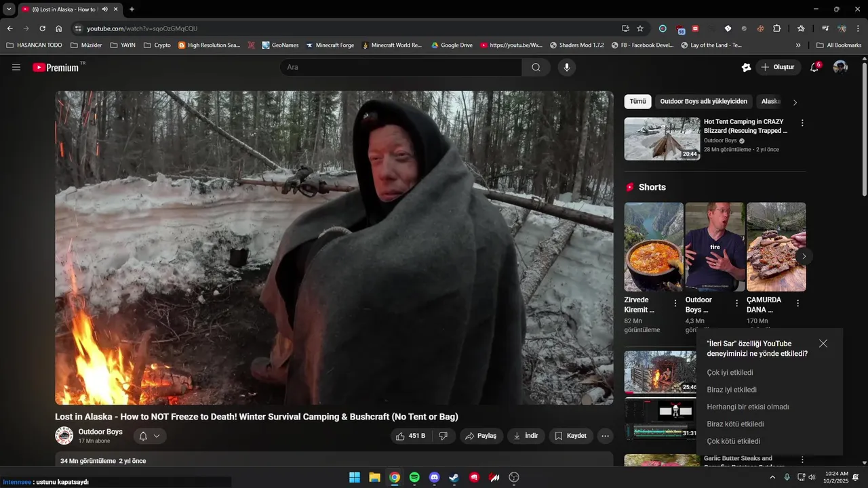This screenshot has height=488, width=868.
Task: Open Steam from the taskbar
Action: (454, 477)
